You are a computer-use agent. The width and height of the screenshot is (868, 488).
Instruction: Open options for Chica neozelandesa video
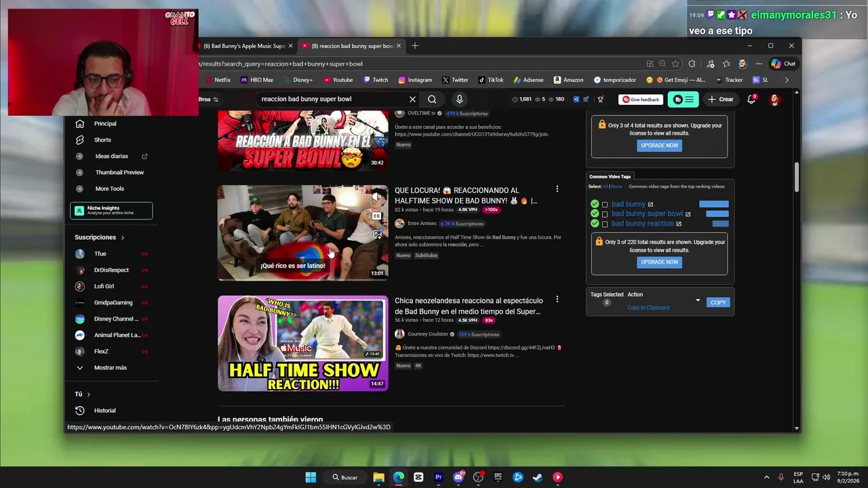(x=557, y=299)
